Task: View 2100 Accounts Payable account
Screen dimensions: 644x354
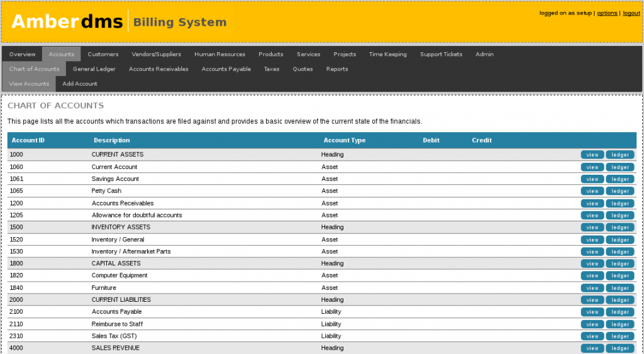Action: click(592, 312)
